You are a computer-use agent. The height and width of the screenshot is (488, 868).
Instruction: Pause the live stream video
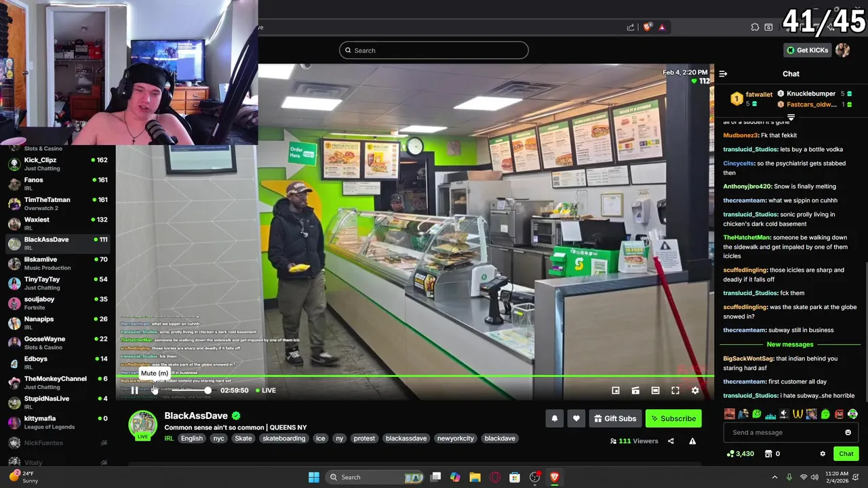click(x=134, y=390)
